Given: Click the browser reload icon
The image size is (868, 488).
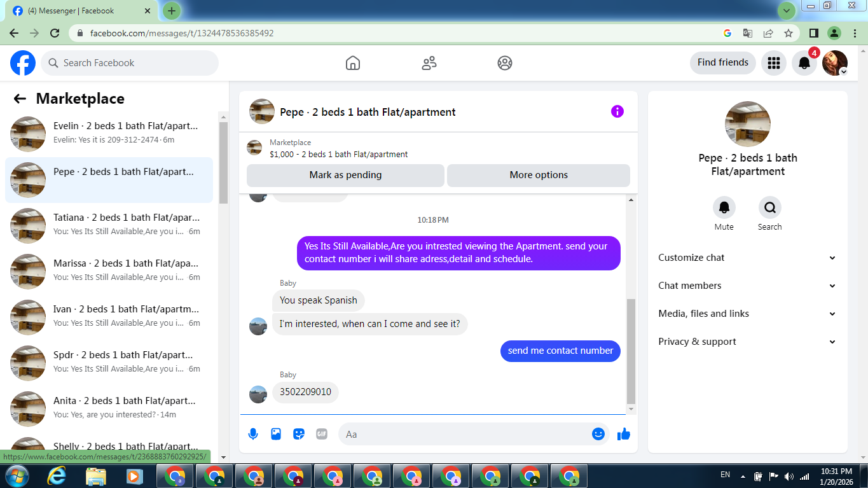Looking at the screenshot, I should pyautogui.click(x=55, y=33).
